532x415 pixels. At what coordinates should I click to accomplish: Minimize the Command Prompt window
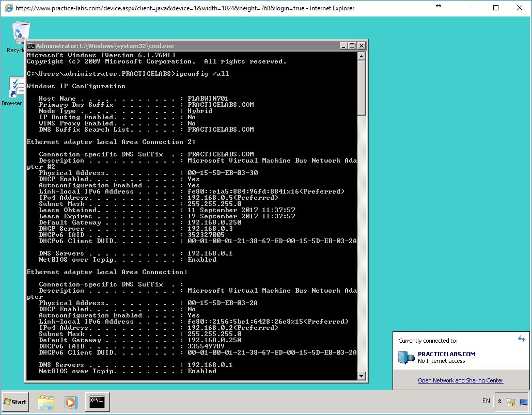(x=342, y=46)
